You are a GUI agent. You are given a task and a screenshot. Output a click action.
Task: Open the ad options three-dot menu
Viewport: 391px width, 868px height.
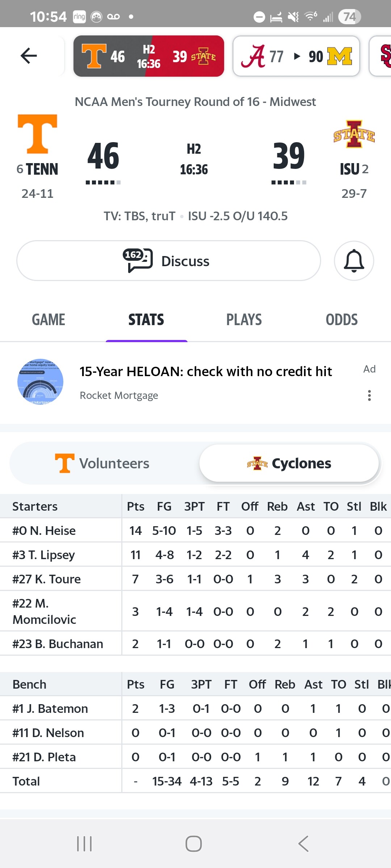pyautogui.click(x=369, y=395)
